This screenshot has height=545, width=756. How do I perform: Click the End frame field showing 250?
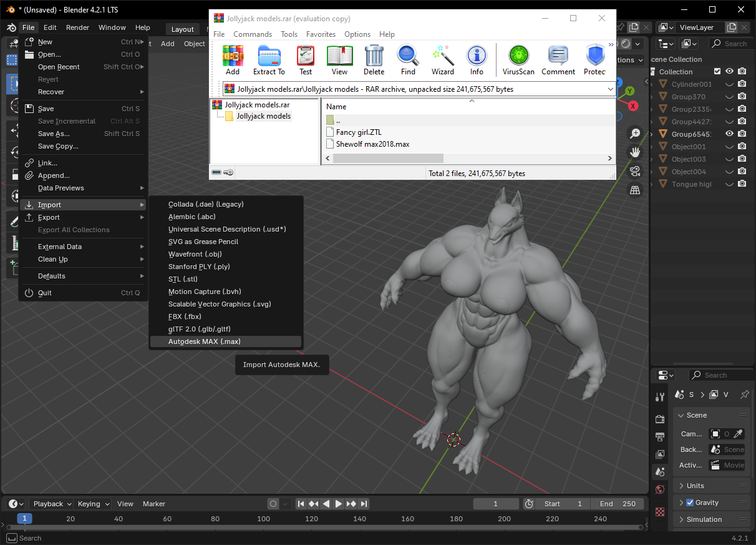tap(618, 504)
